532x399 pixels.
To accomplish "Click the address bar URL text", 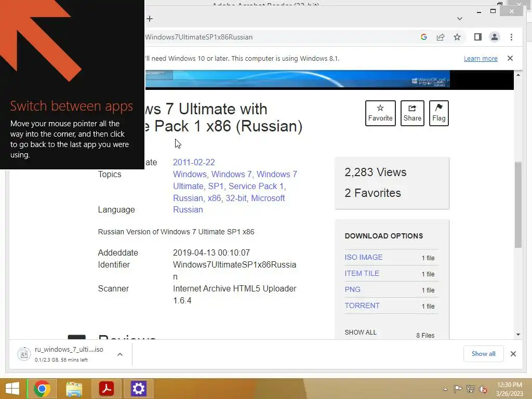I will 199,37.
